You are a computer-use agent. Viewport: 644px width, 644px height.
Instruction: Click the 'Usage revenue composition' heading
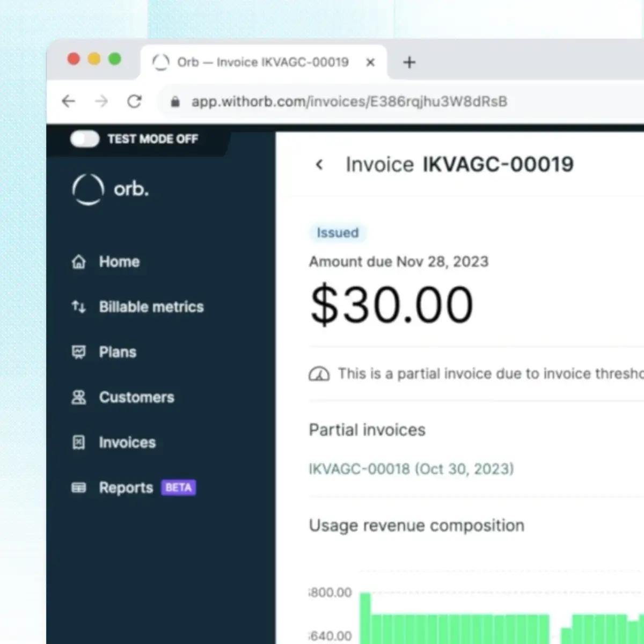[416, 525]
